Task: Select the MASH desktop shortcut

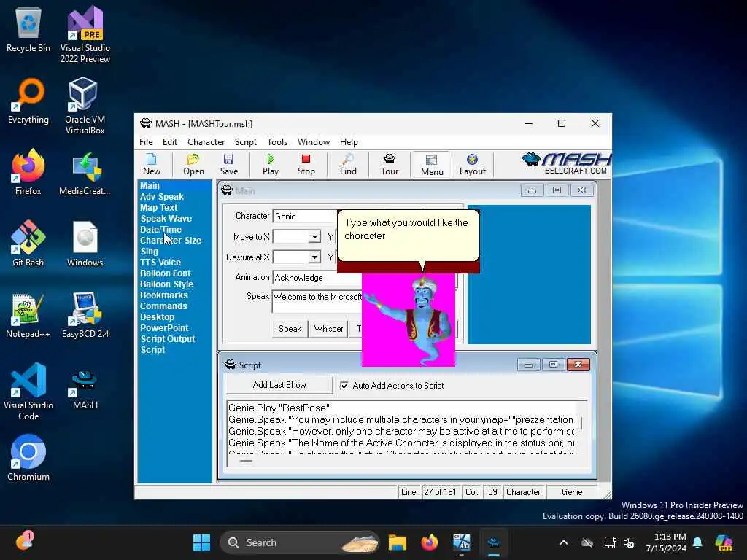Action: tap(85, 390)
